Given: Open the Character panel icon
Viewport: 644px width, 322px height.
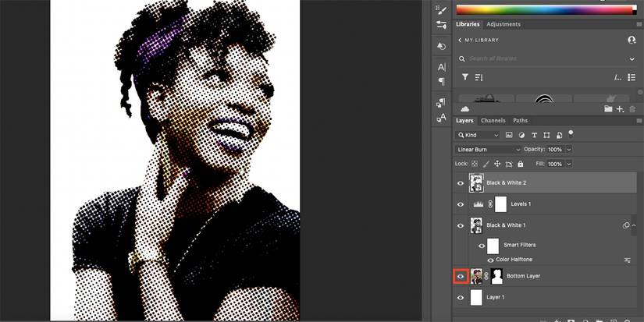Looking at the screenshot, I should click(x=442, y=67).
